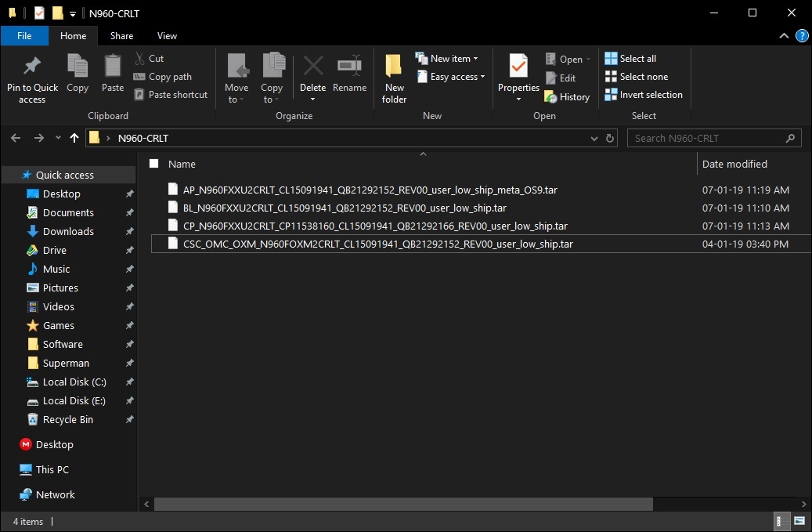The height and width of the screenshot is (532, 812).
Task: Click Invert selection
Action: [x=644, y=95]
